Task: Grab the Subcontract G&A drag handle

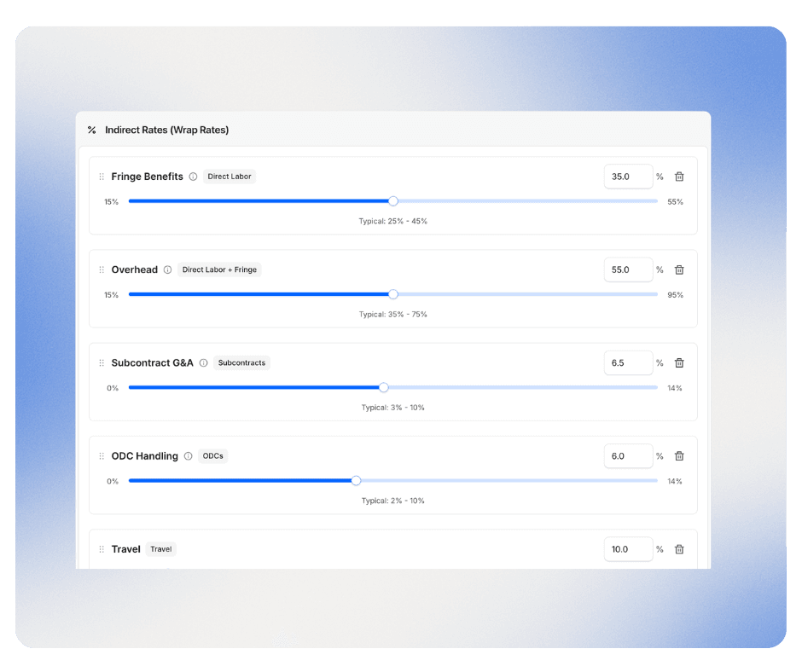Action: (x=102, y=362)
